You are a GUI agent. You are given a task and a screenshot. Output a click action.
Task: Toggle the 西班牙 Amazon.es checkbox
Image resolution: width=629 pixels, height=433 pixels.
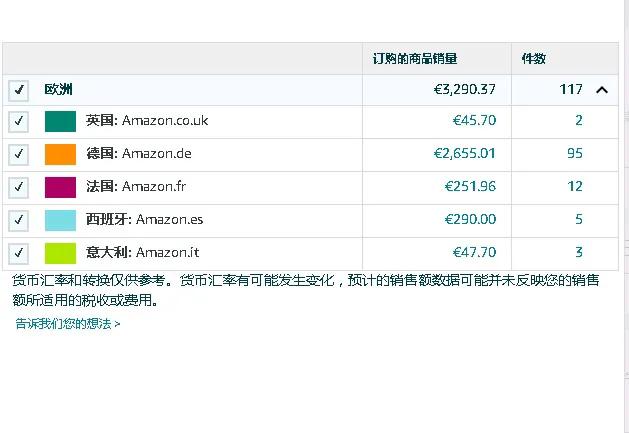pos(18,220)
